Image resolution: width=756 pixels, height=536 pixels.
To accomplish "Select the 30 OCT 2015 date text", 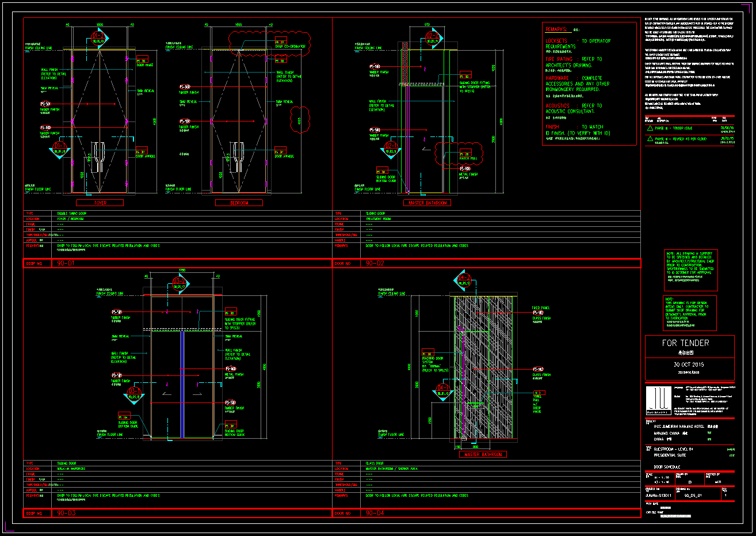I will [x=689, y=364].
